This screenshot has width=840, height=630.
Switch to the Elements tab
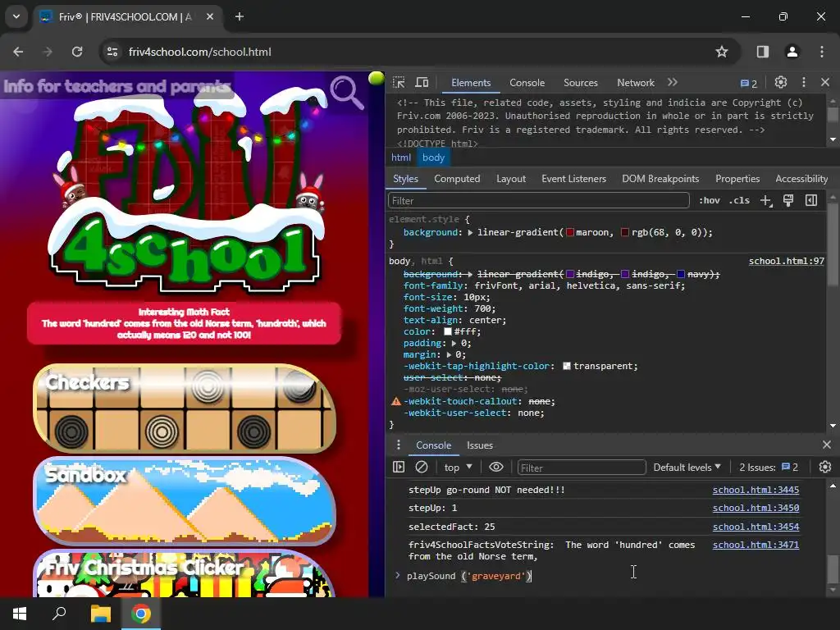click(471, 83)
